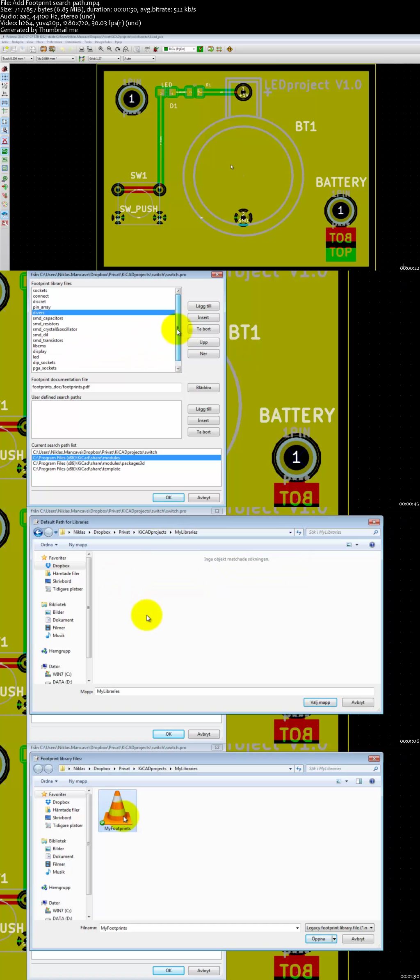
Task: Fit board to screen zoom icon
Action: coord(126,49)
